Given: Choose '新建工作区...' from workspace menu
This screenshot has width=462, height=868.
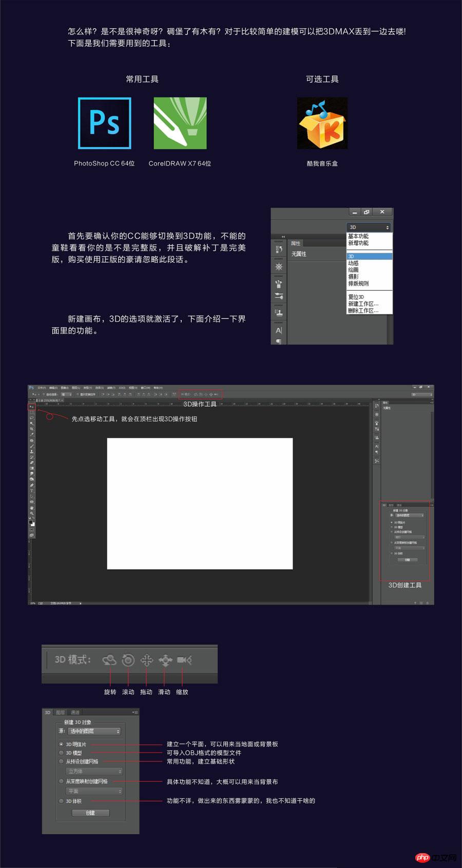Looking at the screenshot, I should (363, 304).
